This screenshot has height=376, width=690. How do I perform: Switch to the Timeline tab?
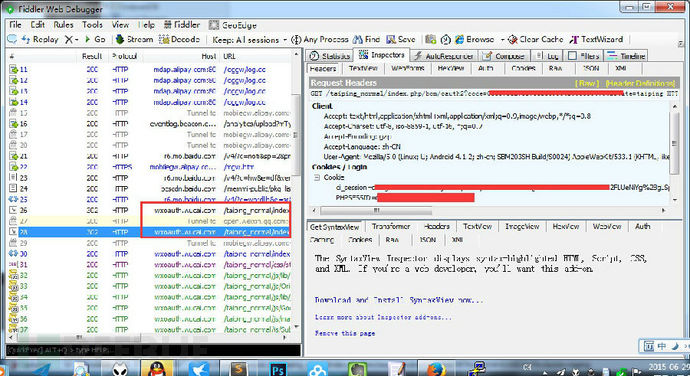(x=626, y=56)
